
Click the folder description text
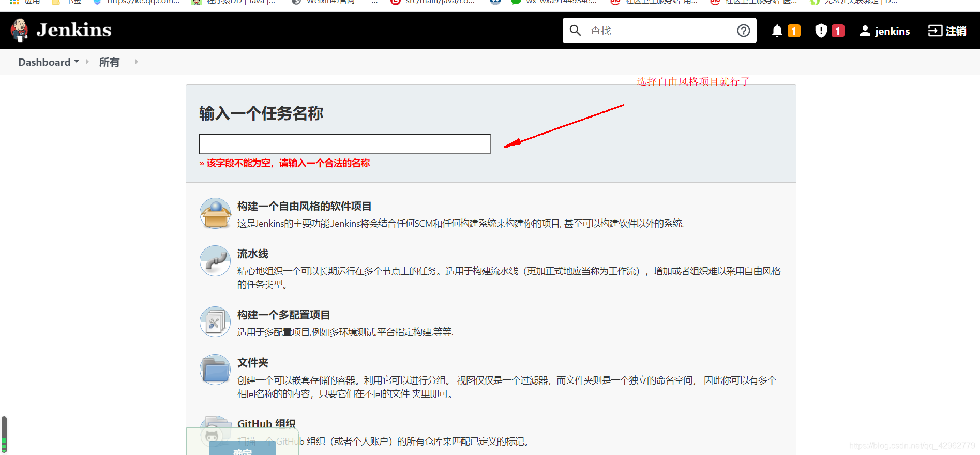click(x=507, y=387)
